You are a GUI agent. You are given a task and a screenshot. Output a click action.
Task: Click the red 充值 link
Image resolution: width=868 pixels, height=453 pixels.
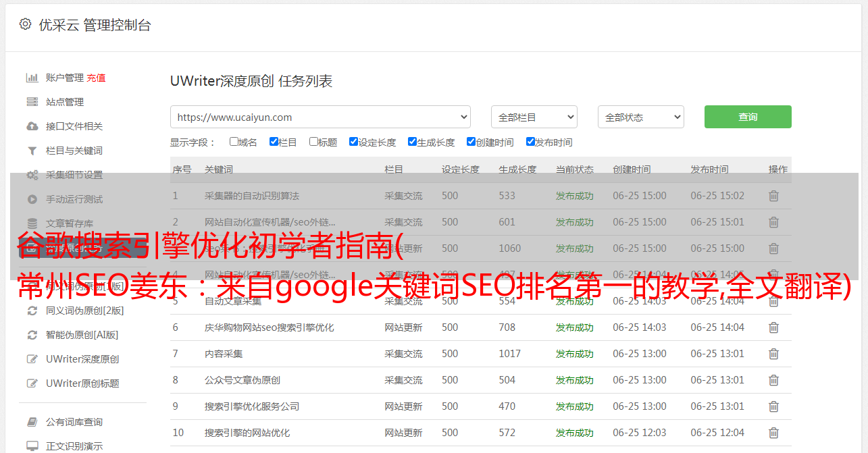96,78
